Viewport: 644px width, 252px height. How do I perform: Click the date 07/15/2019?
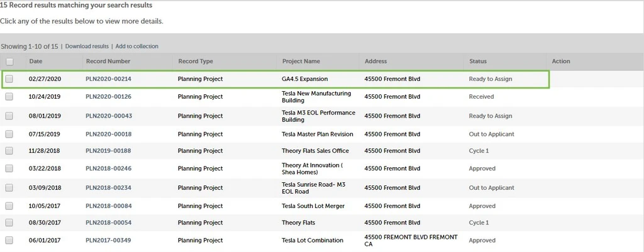[45, 134]
